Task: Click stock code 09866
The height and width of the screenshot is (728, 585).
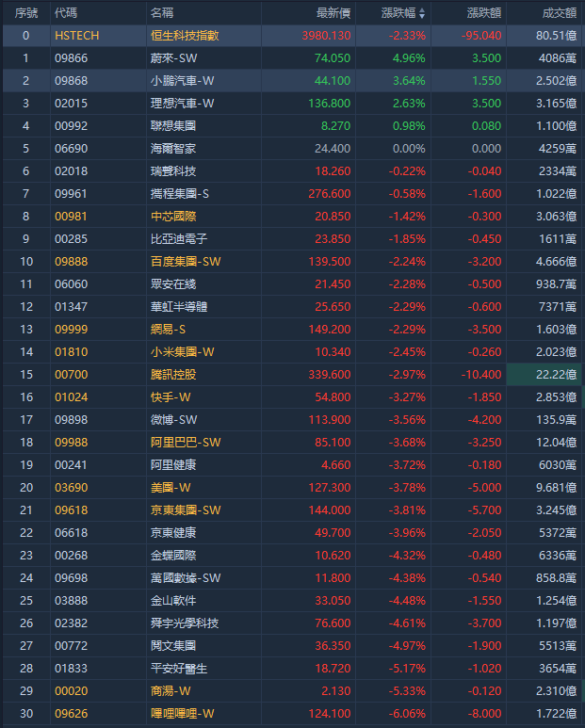Action: click(x=71, y=58)
